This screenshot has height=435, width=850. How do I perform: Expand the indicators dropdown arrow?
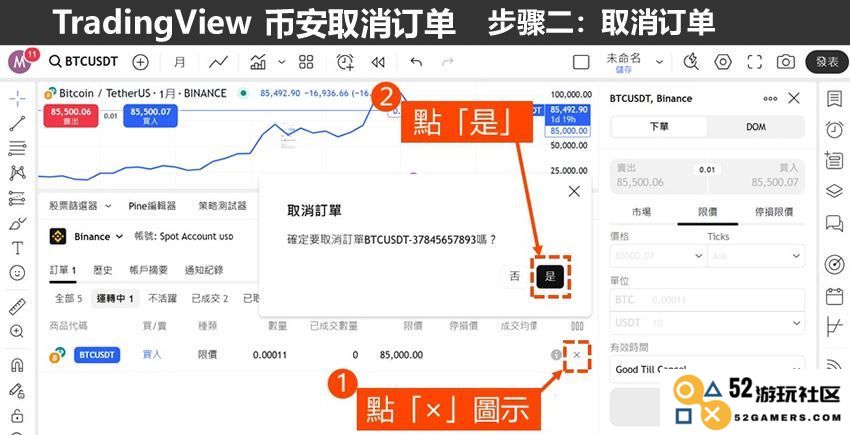point(281,62)
